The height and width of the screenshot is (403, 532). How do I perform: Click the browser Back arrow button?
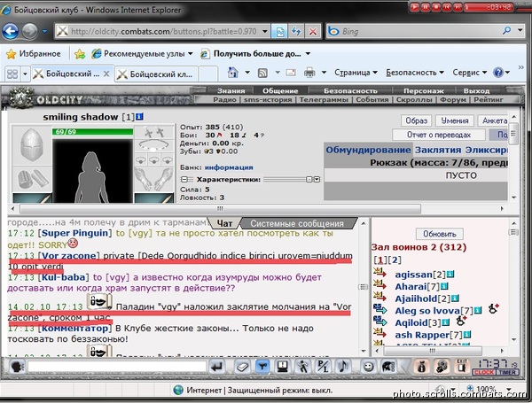tap(10, 32)
